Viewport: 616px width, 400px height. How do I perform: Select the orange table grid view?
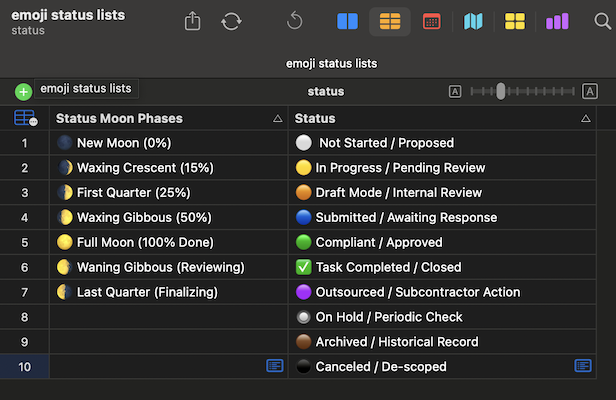pyautogui.click(x=390, y=21)
